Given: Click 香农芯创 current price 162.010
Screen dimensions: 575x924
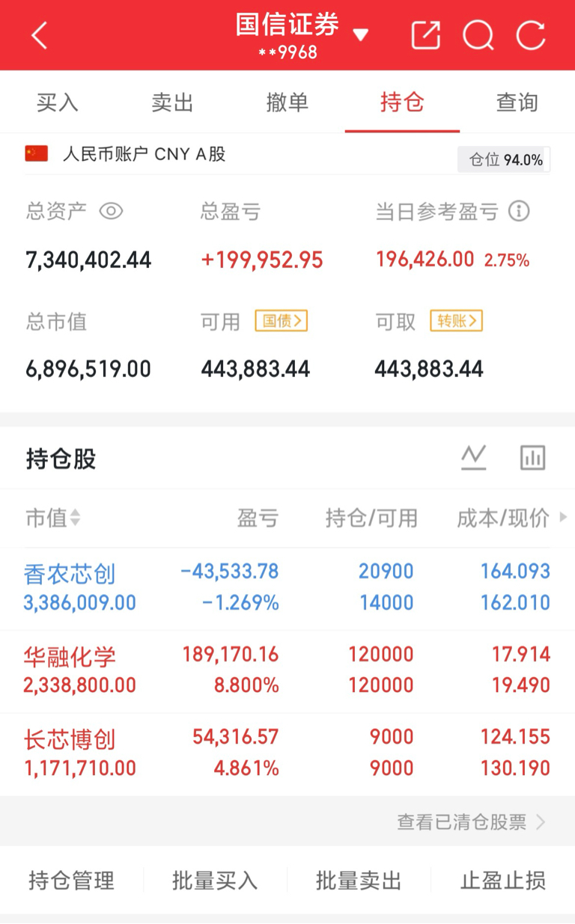Looking at the screenshot, I should (x=515, y=603).
